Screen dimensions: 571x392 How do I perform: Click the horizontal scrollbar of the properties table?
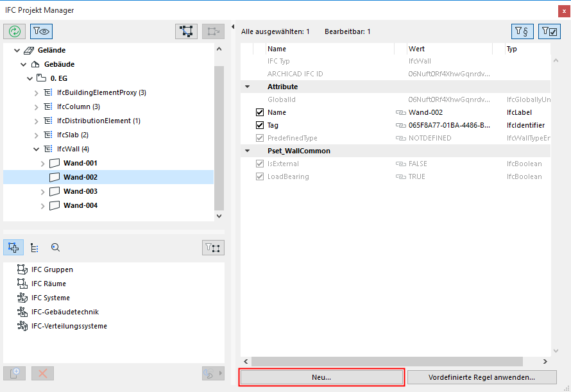tap(387, 361)
